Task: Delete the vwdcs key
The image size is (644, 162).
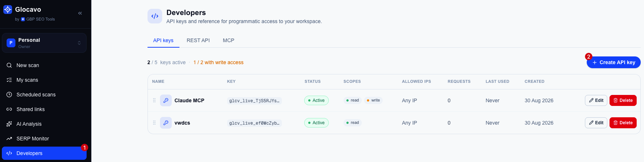Action: point(623,123)
